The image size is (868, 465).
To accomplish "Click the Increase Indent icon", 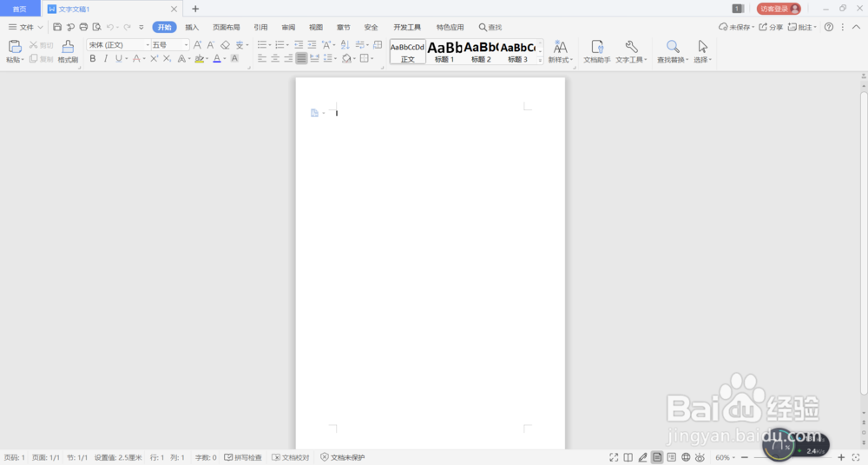I will click(312, 45).
